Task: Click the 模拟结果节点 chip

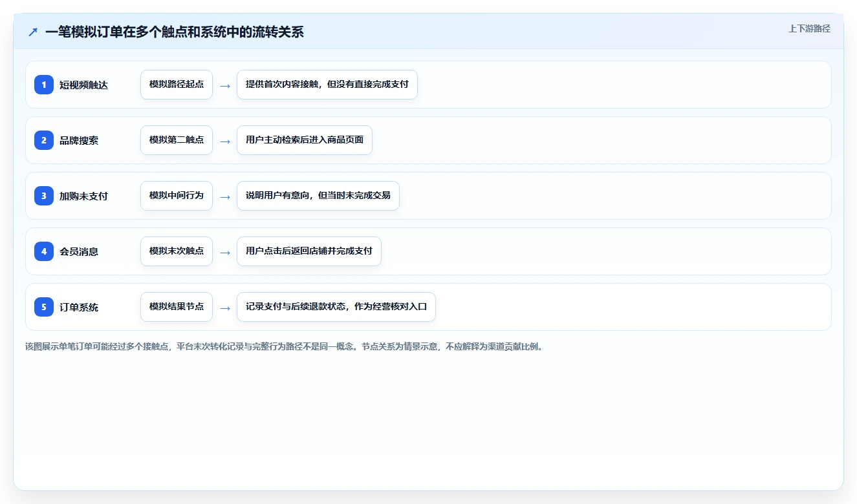Action: tap(177, 307)
